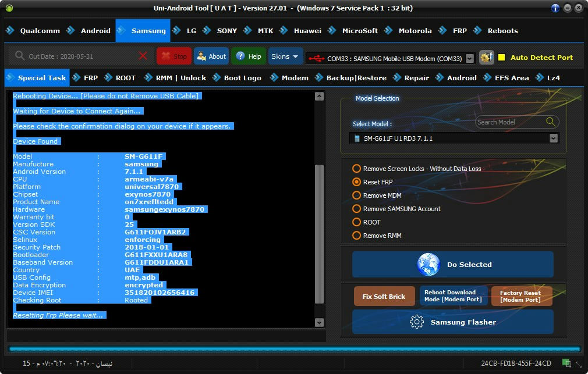Viewport: 588px width, 374px height.
Task: Click the arrow icon before Reboots
Action: point(477,30)
